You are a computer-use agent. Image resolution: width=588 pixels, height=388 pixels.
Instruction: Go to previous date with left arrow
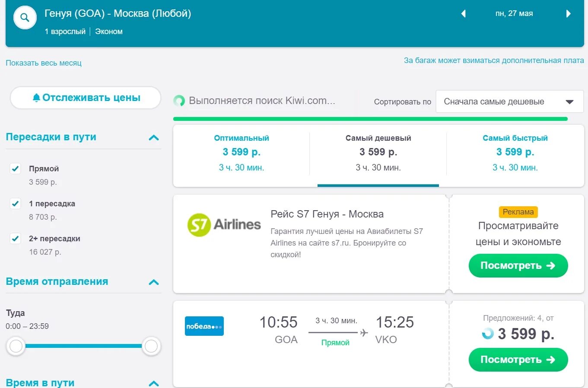tap(464, 14)
